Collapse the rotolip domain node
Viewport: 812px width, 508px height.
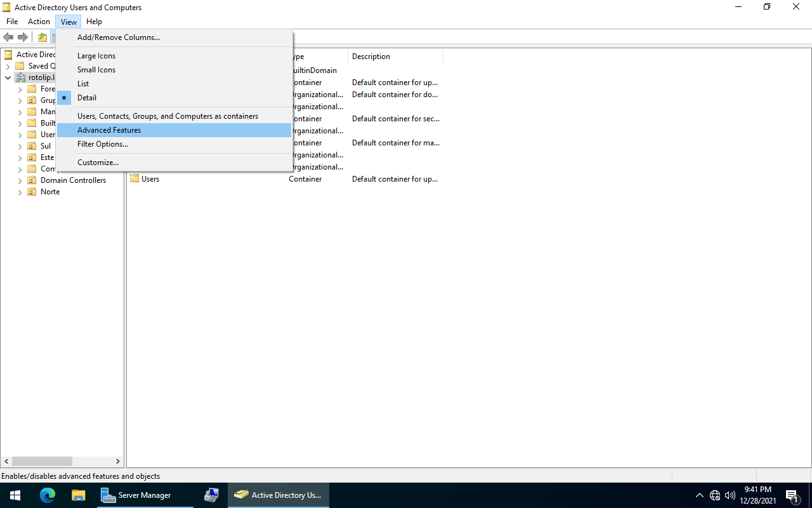(8, 77)
